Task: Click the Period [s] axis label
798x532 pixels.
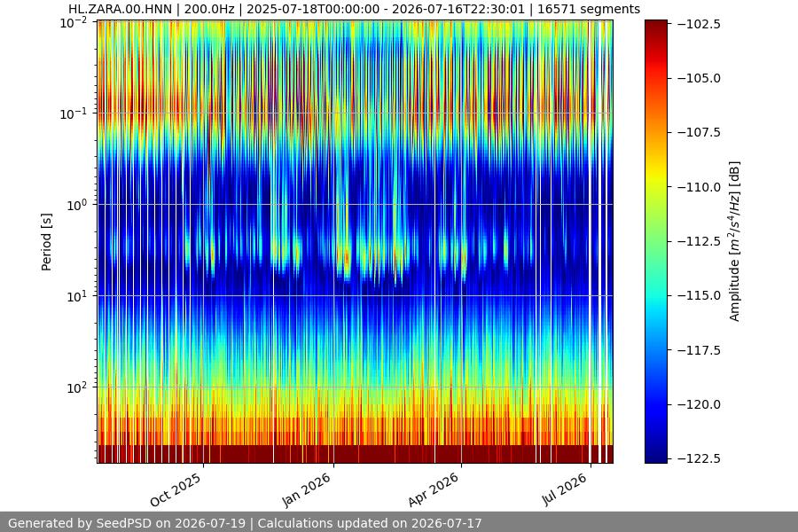Action: 46,242
